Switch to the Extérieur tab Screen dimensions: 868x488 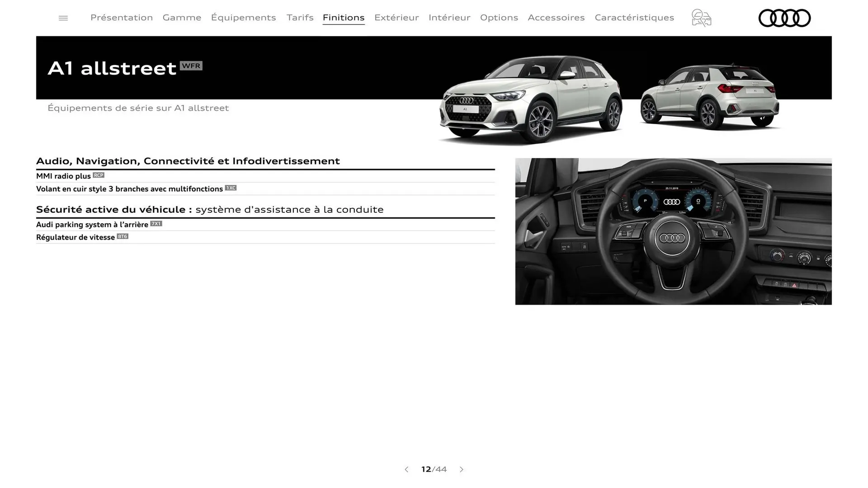(x=396, y=18)
